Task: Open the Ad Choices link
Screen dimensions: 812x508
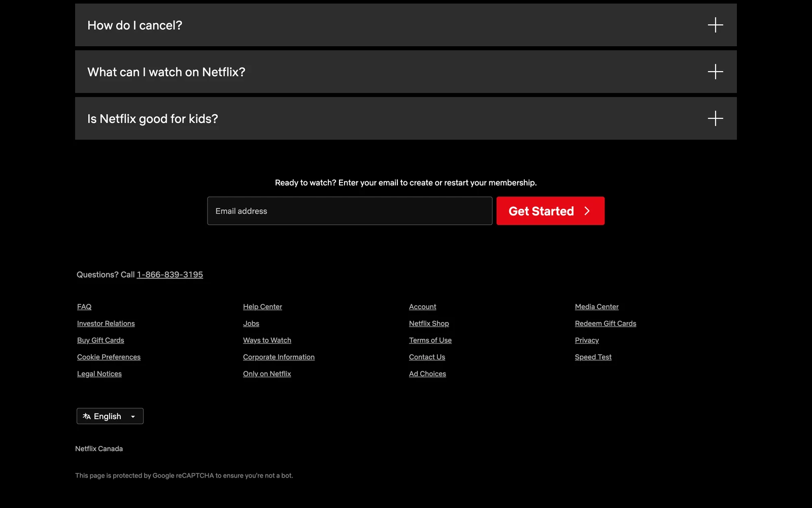Action: pos(427,374)
